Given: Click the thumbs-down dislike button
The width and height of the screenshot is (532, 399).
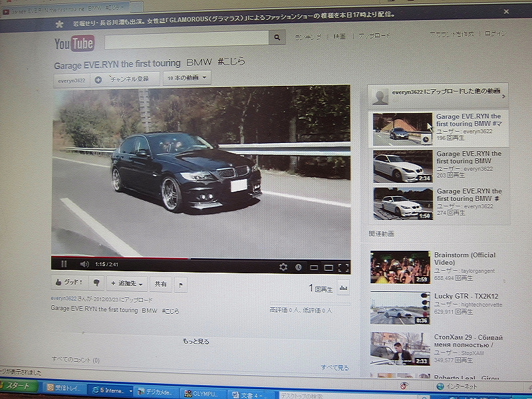Looking at the screenshot, I should click(x=96, y=283).
